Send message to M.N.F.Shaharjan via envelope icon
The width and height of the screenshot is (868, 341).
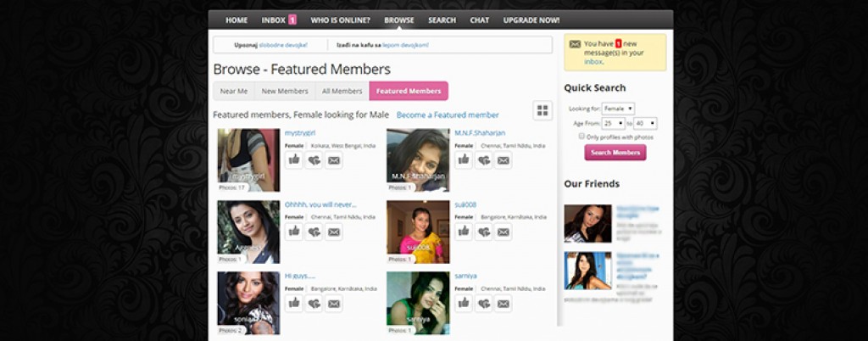tap(504, 160)
